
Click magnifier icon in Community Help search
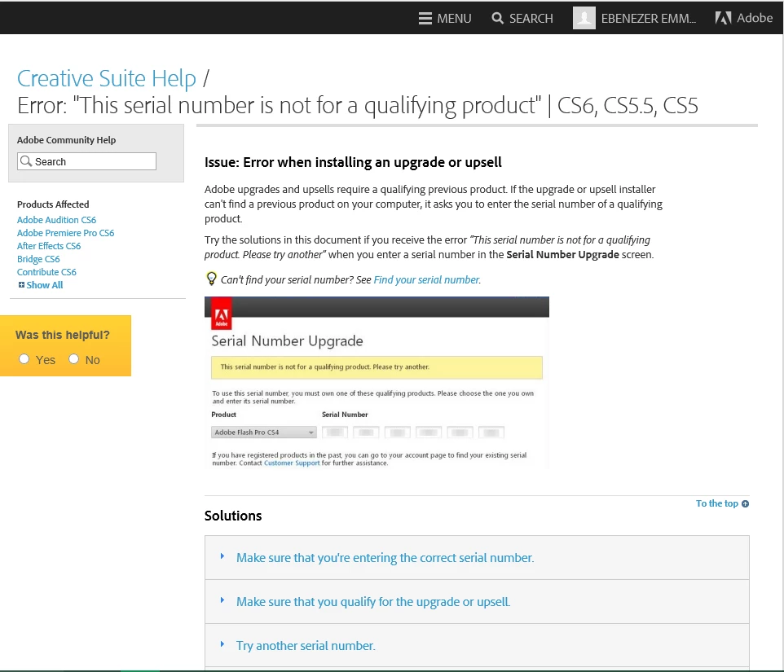pyautogui.click(x=26, y=161)
